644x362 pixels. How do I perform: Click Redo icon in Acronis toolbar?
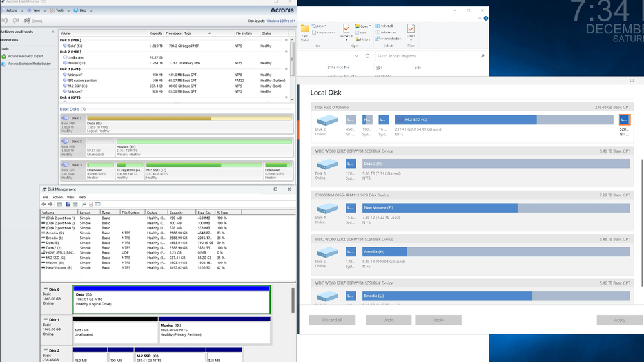pos(15,21)
